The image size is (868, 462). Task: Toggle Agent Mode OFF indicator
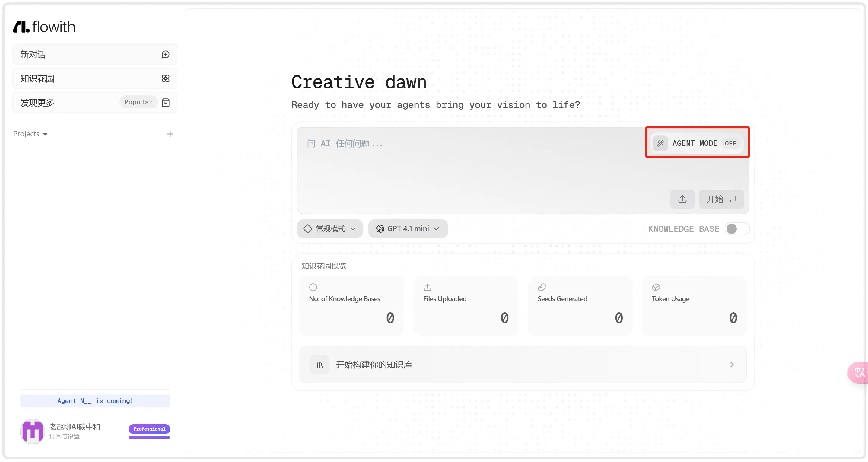730,143
